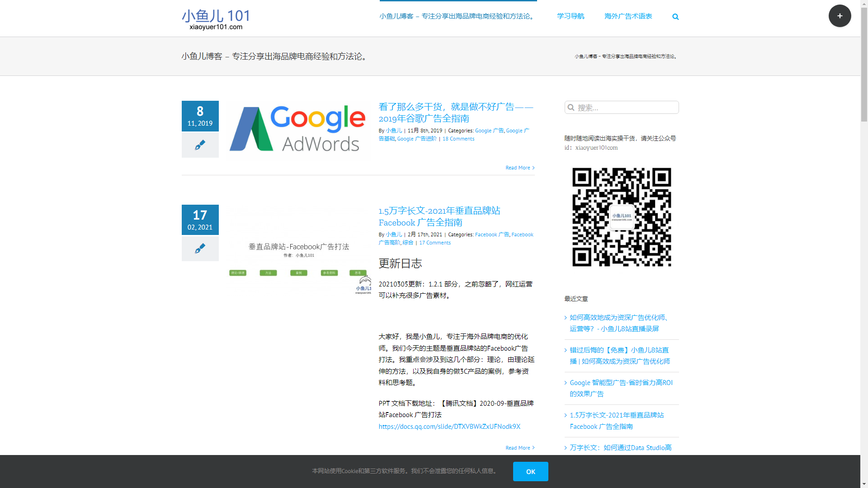This screenshot has height=488, width=868.
Task: Open 海外广告术语表 menu item
Action: point(628,16)
